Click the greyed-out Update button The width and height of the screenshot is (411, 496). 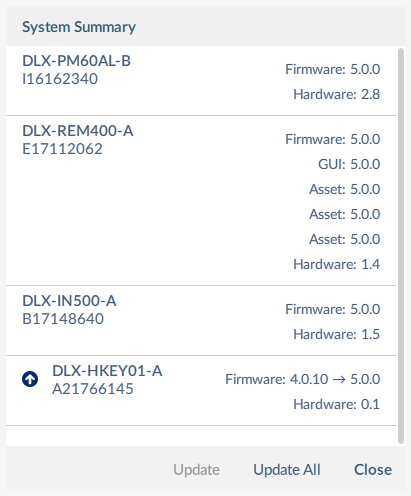pos(196,470)
